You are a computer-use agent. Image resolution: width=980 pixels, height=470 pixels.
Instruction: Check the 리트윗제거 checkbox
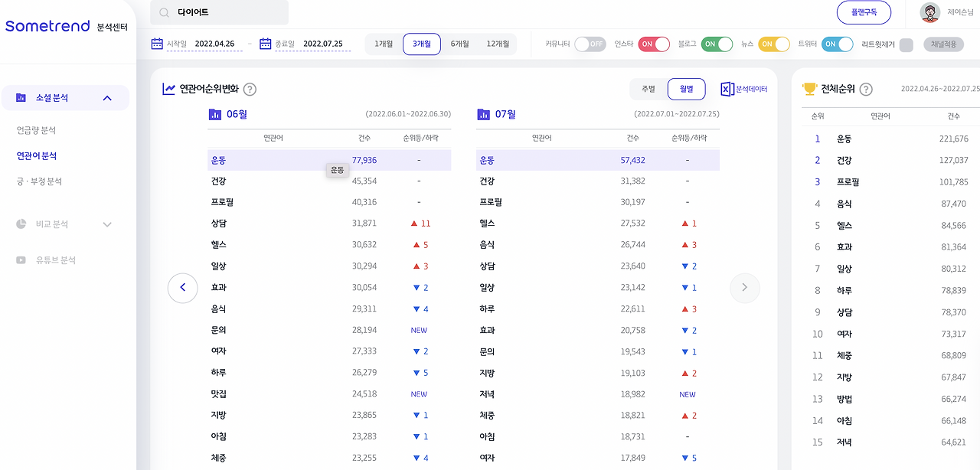pyautogui.click(x=906, y=44)
